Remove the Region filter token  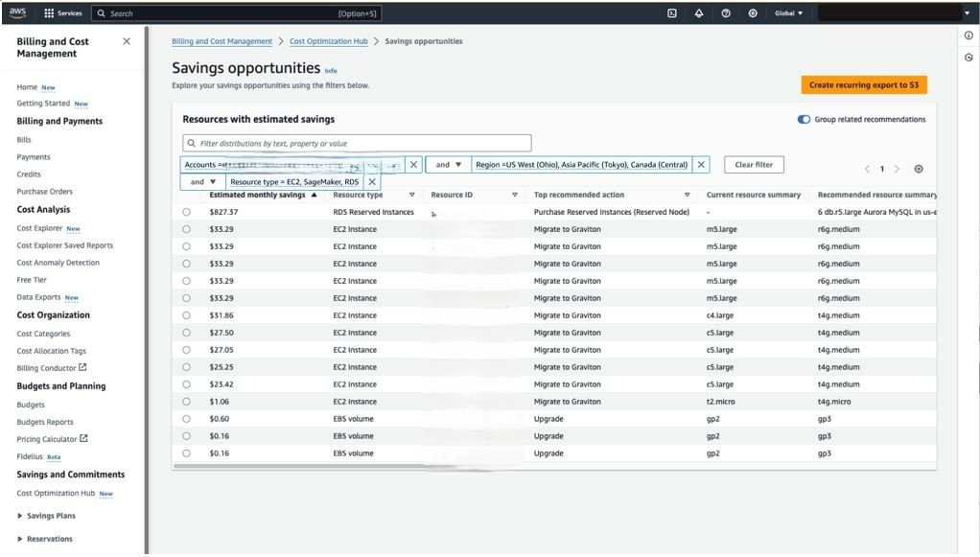point(701,164)
